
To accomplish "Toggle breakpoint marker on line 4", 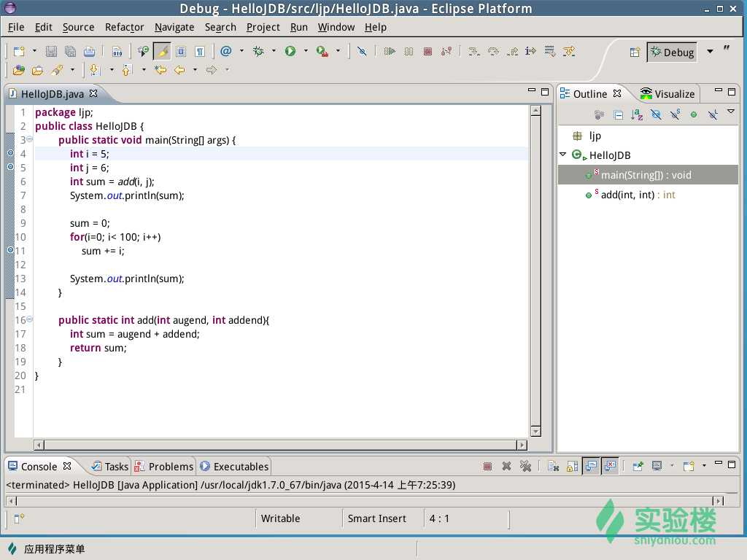I will pos(10,153).
